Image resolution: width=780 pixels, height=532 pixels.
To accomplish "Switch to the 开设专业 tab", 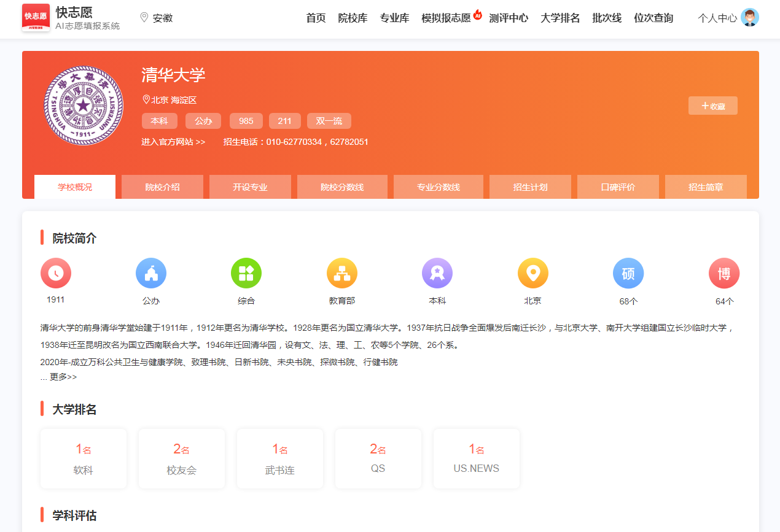I will click(x=250, y=187).
